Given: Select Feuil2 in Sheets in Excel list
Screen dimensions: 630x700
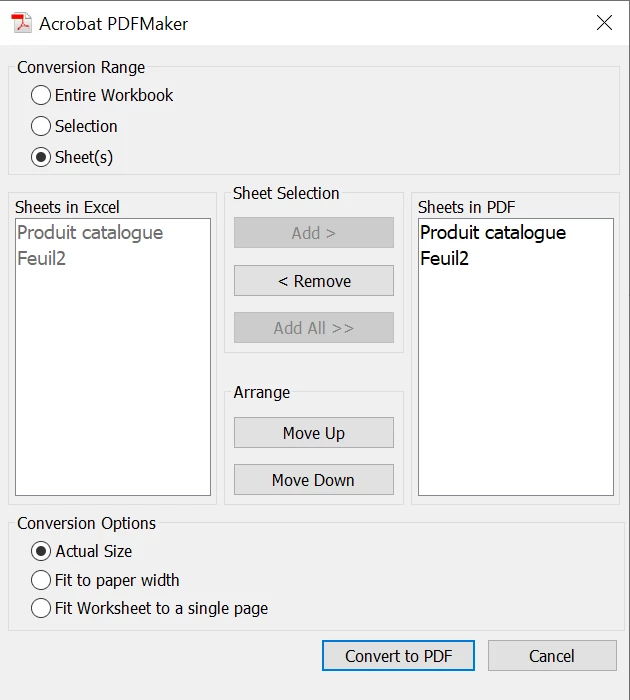Looking at the screenshot, I should coord(42,258).
